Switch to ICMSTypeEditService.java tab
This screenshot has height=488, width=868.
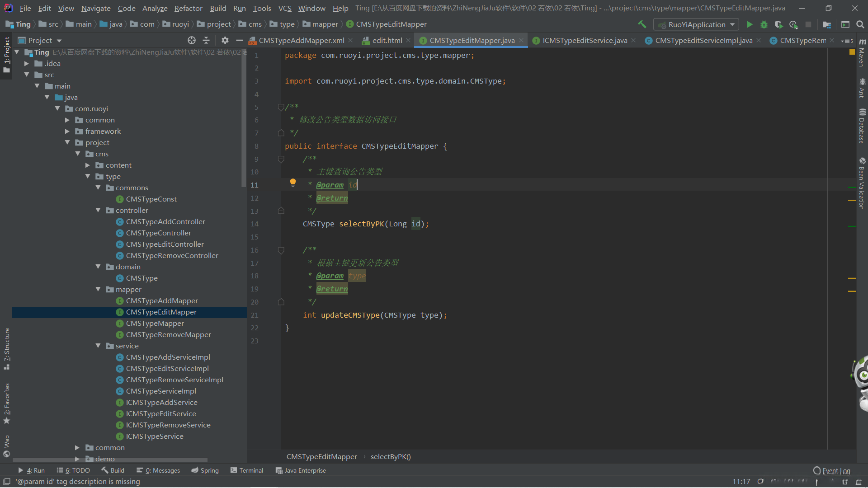pyautogui.click(x=584, y=40)
